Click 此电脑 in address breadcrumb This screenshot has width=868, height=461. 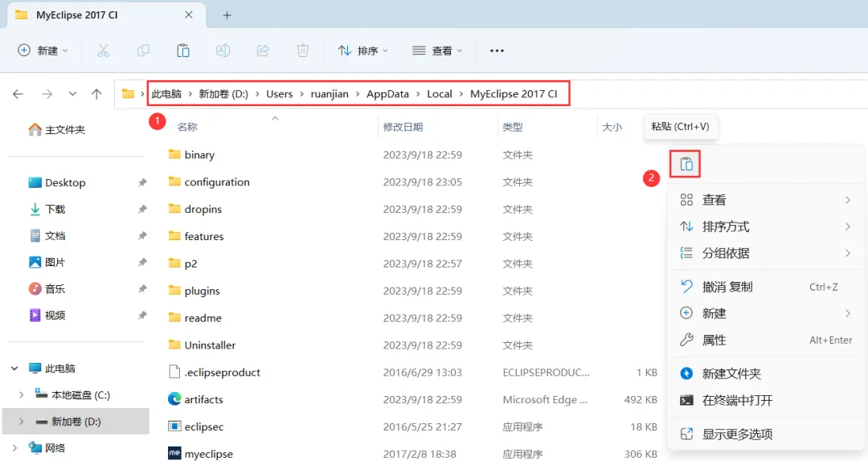click(166, 94)
